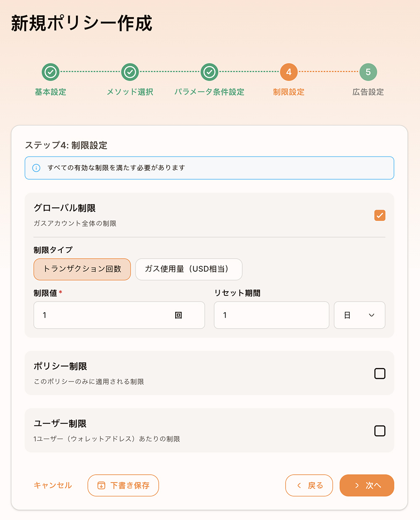Click the 戻る button

[309, 486]
